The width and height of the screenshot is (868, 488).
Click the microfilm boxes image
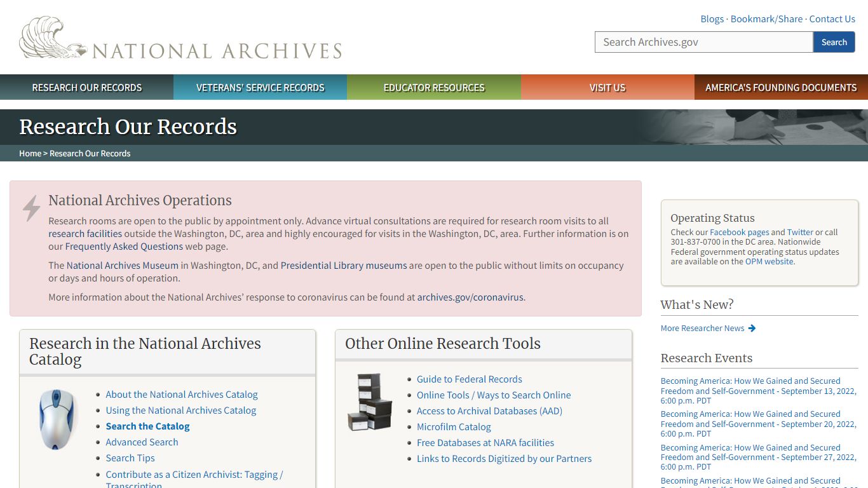(x=369, y=402)
